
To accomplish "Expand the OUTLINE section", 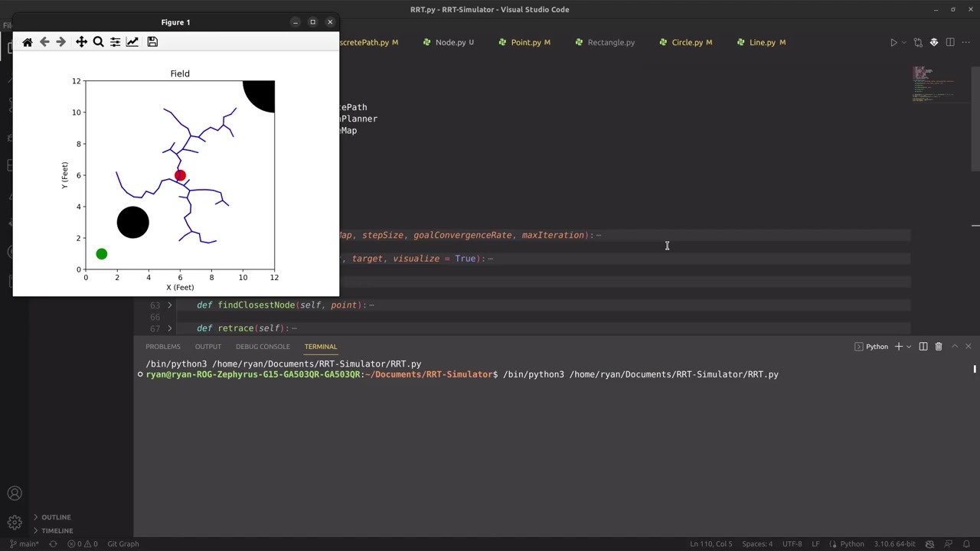I will pos(56,517).
